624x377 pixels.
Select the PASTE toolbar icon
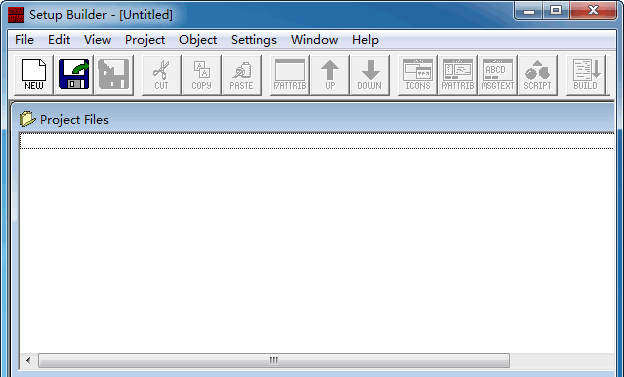coord(242,75)
